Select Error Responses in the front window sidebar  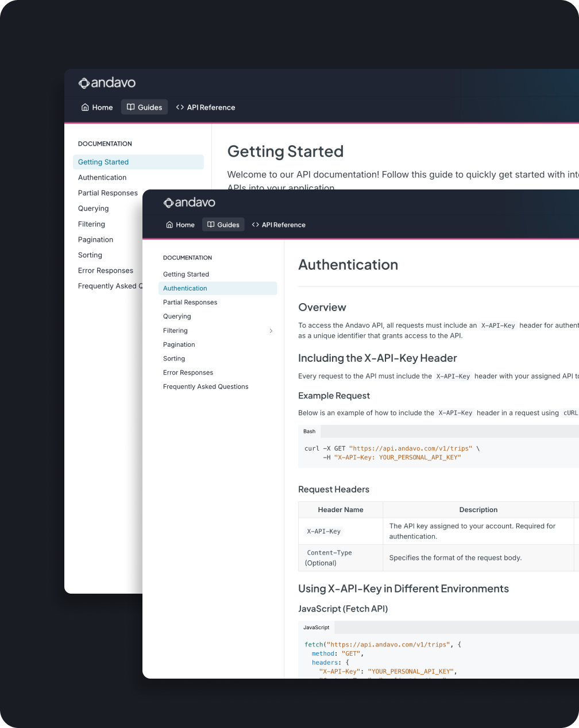(x=188, y=373)
